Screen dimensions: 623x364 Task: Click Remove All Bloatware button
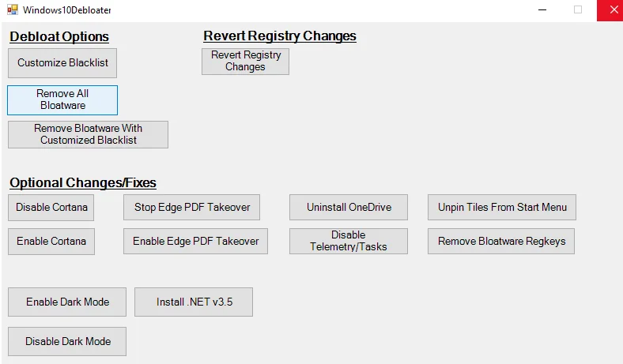62,99
